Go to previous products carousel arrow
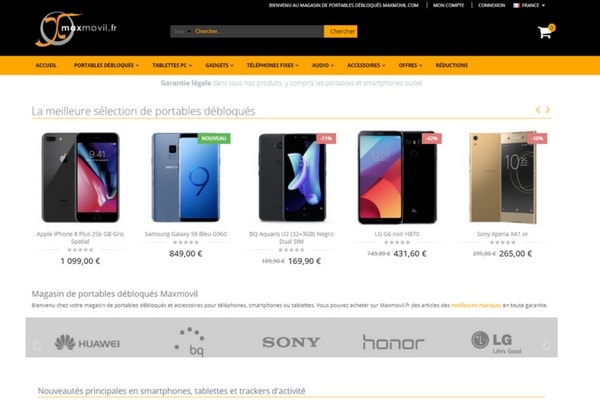 coord(538,110)
